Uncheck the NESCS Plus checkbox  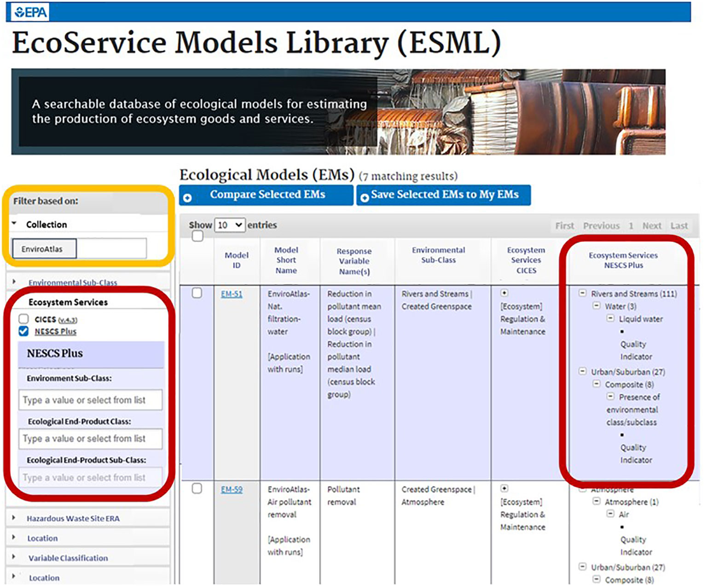pos(23,331)
